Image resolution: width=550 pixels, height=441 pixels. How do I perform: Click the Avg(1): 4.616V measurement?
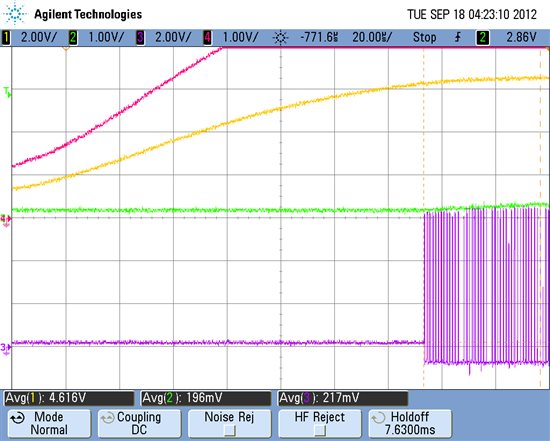pos(69,398)
